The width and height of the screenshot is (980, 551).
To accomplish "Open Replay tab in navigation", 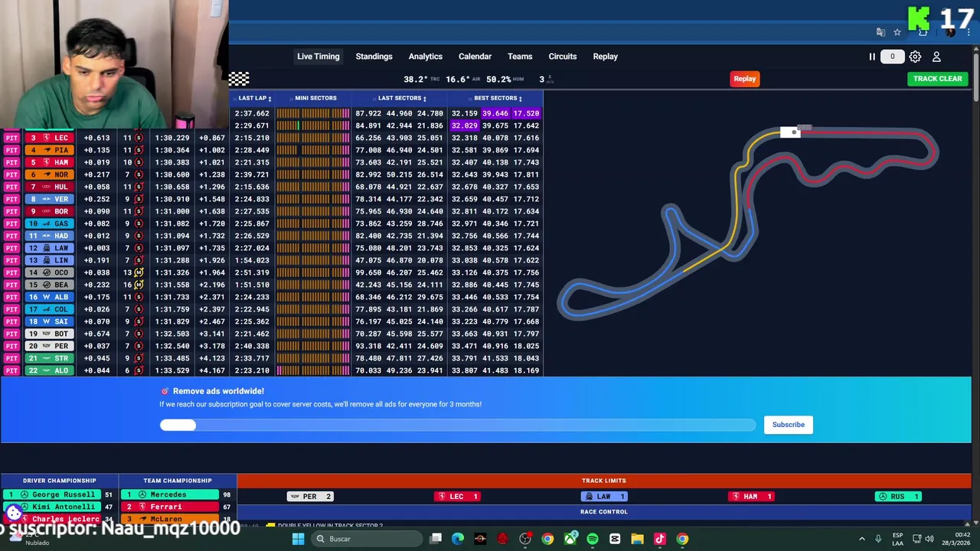I will pyautogui.click(x=605, y=57).
